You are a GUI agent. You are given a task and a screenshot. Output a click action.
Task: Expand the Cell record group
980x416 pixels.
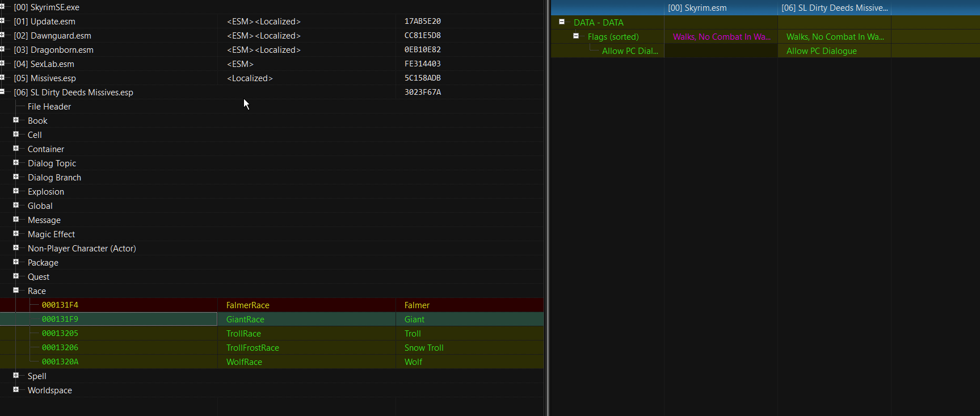click(16, 135)
